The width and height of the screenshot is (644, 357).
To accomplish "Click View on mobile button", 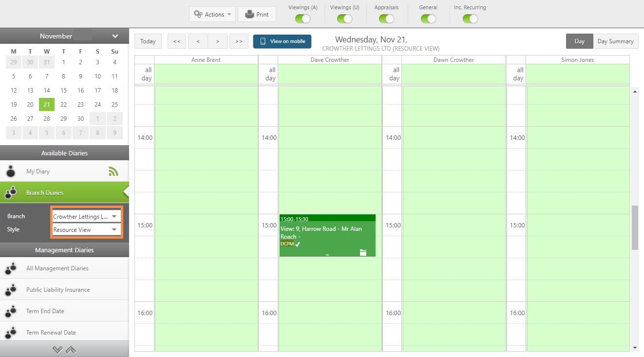I will (282, 41).
